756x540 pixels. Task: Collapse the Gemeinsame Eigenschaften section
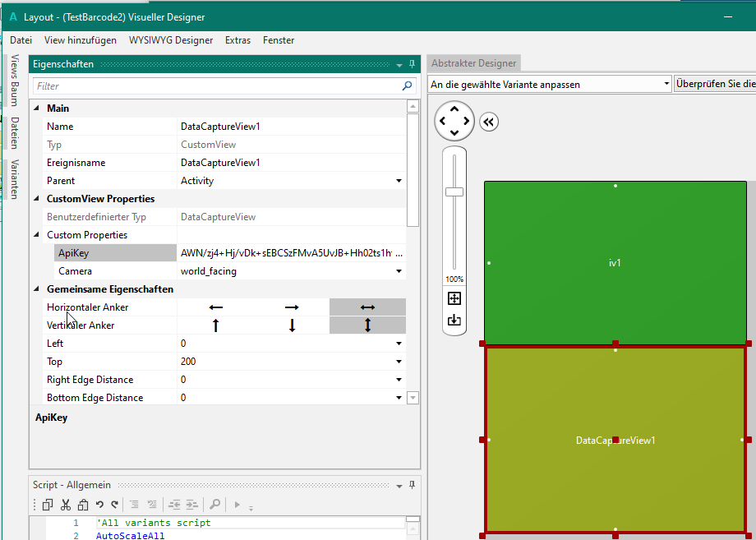(x=35, y=289)
